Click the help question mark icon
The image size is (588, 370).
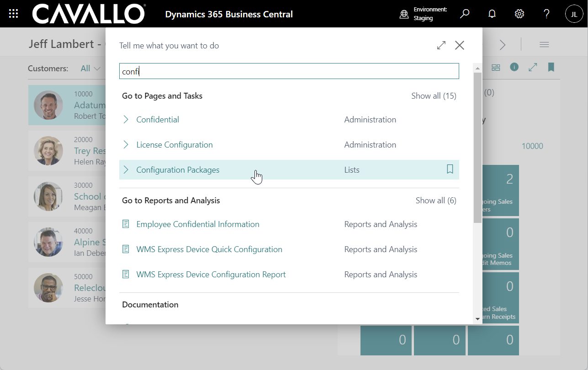[x=546, y=14]
